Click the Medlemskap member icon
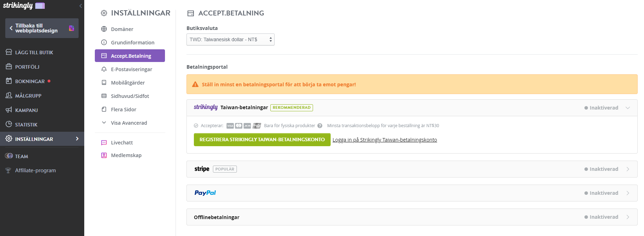This screenshot has width=644, height=236. pos(104,155)
